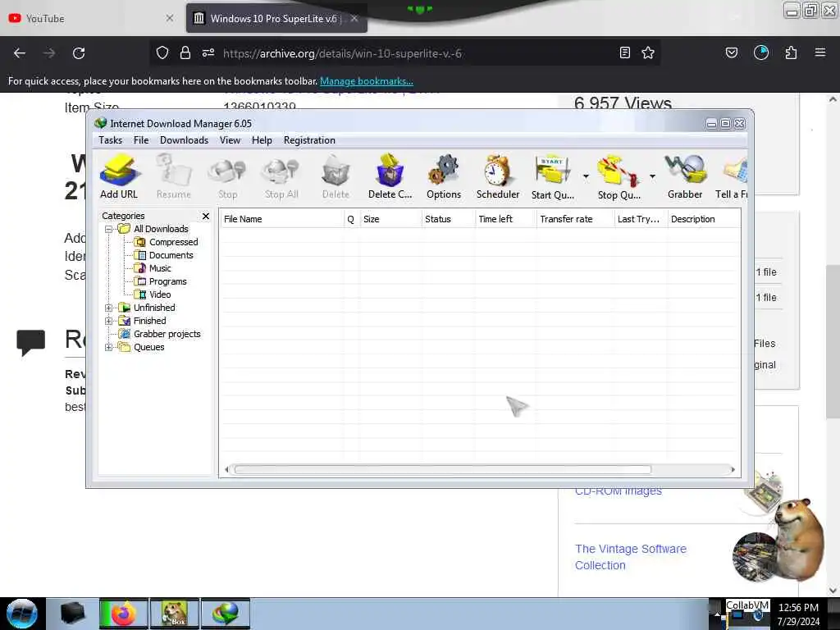Click the Delete toolbar icon
This screenshot has height=630, width=840.
pos(336,176)
